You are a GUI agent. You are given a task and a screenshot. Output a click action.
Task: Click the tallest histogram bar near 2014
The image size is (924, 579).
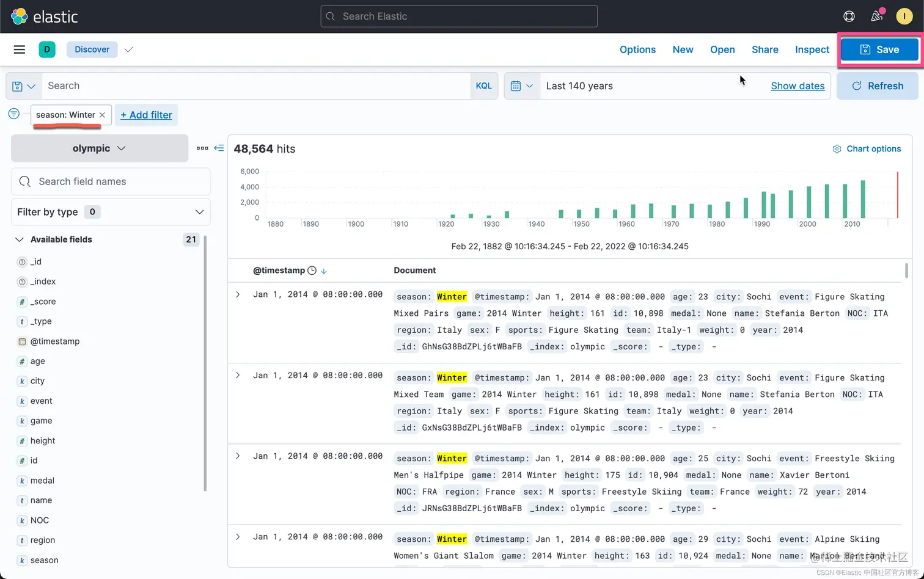[x=863, y=199]
